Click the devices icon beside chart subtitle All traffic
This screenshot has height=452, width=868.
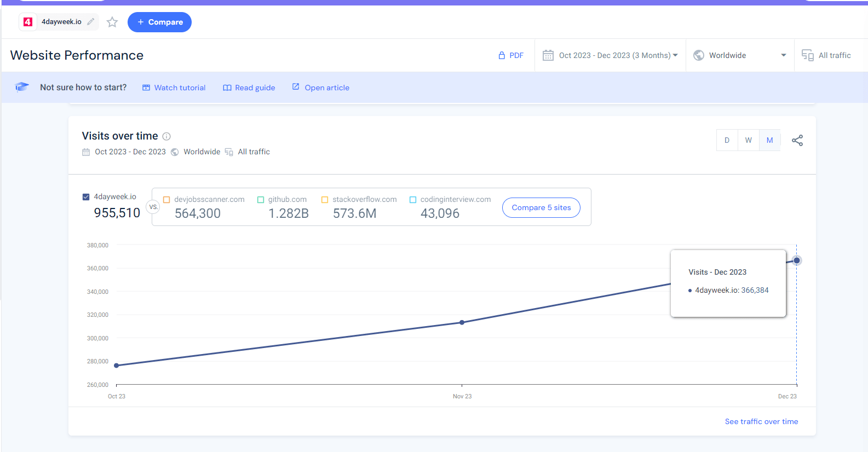point(229,152)
